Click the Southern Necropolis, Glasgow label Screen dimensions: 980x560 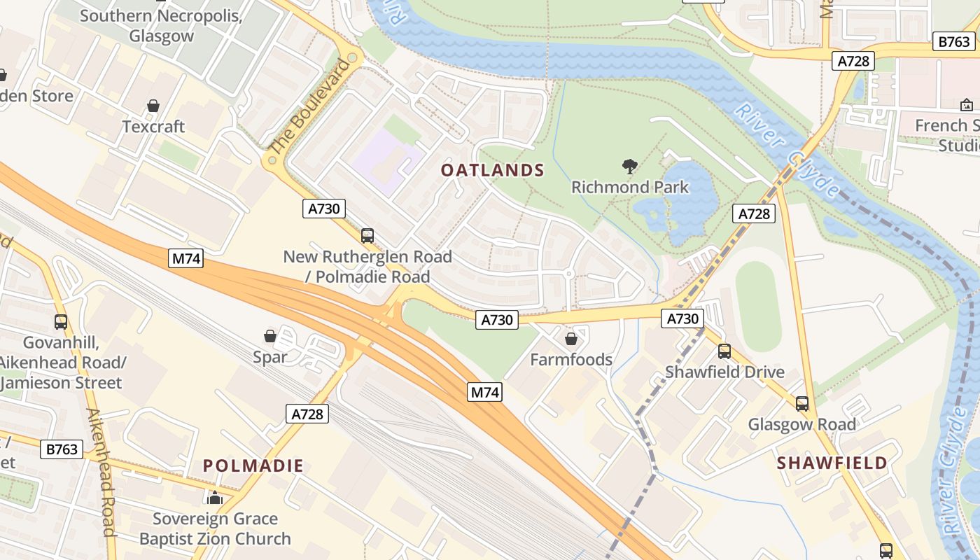pos(161,25)
